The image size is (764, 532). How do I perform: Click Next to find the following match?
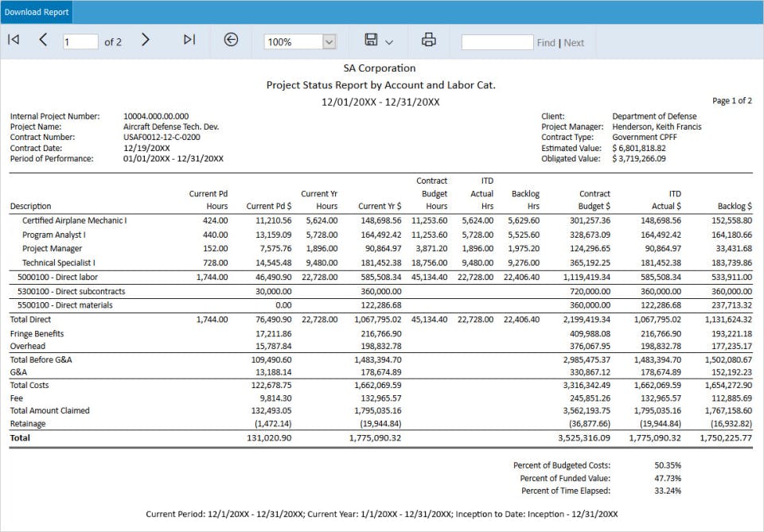(x=574, y=42)
